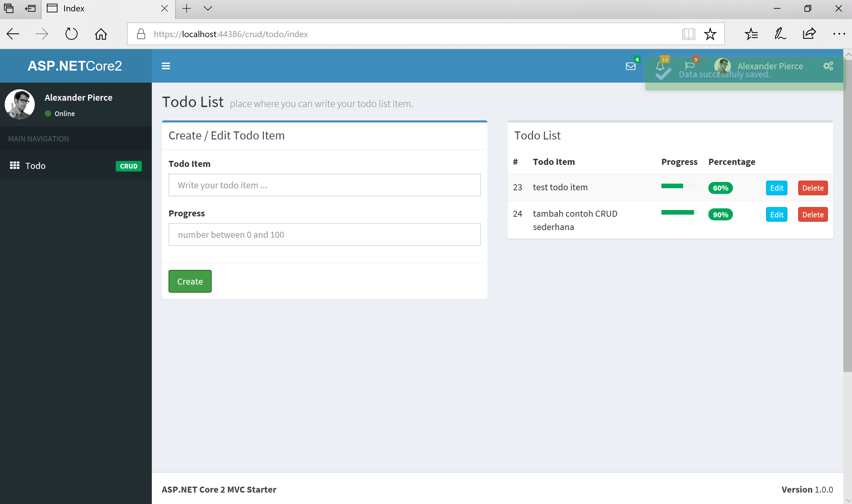Click the hamburger menu icon
Screen dimensions: 852x504
166,66
